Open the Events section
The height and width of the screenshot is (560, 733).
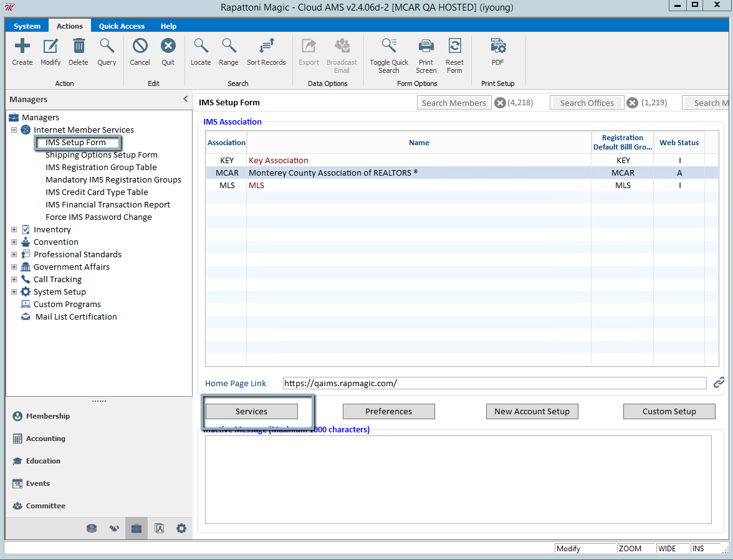click(x=38, y=483)
